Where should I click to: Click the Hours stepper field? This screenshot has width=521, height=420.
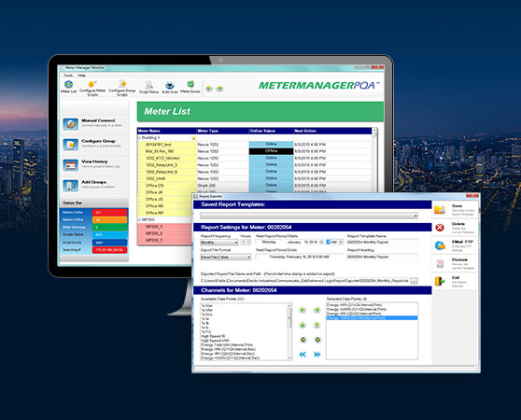pyautogui.click(x=246, y=243)
